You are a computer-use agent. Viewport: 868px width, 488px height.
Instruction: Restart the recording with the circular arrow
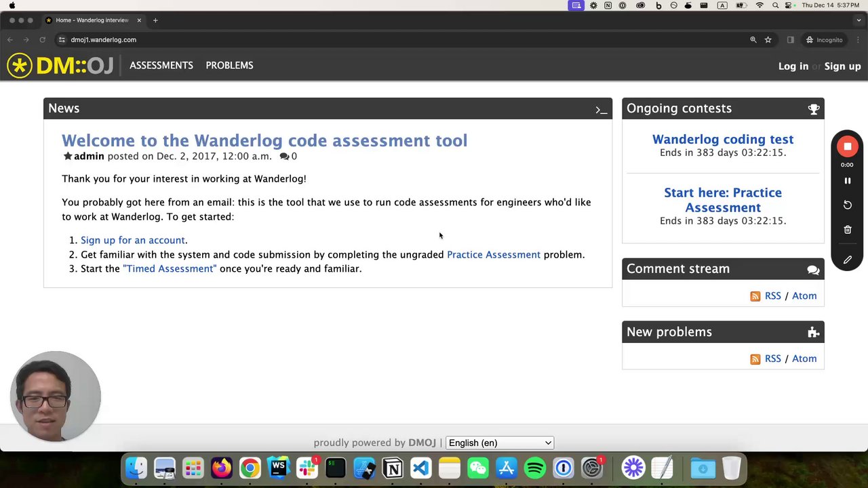coord(847,205)
